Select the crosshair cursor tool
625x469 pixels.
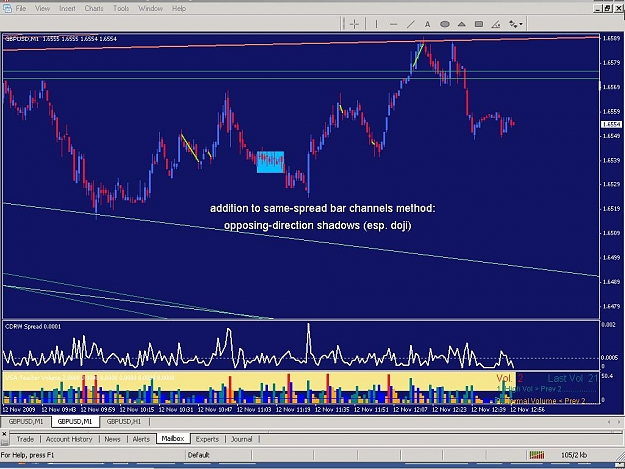pos(354,24)
